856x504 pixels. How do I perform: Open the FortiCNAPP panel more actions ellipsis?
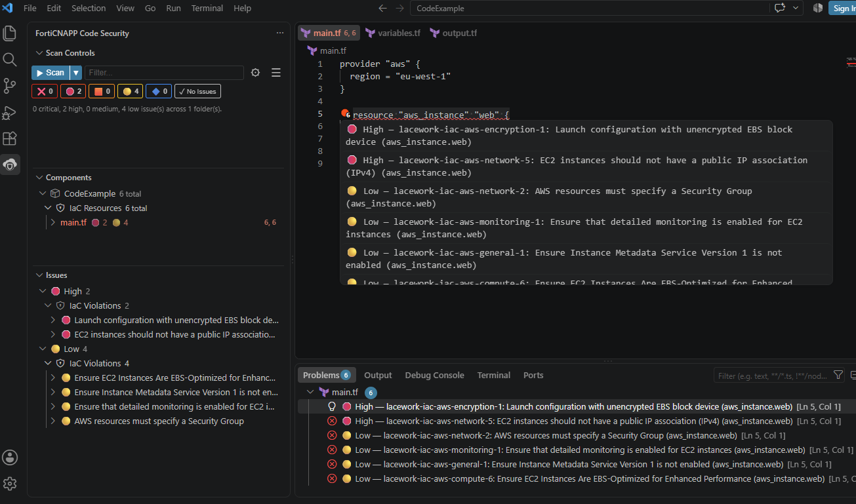[x=280, y=33]
